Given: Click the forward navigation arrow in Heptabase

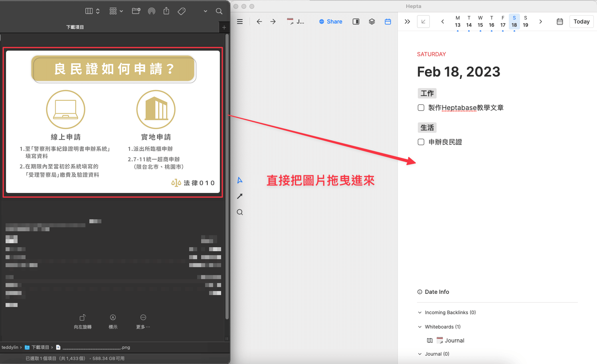Looking at the screenshot, I should coord(273,22).
